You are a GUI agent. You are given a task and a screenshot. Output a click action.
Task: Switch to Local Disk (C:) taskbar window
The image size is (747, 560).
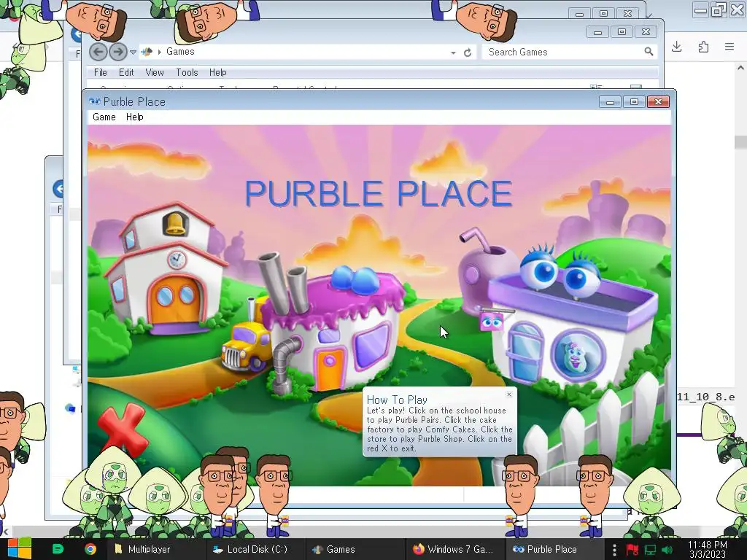tap(256, 549)
